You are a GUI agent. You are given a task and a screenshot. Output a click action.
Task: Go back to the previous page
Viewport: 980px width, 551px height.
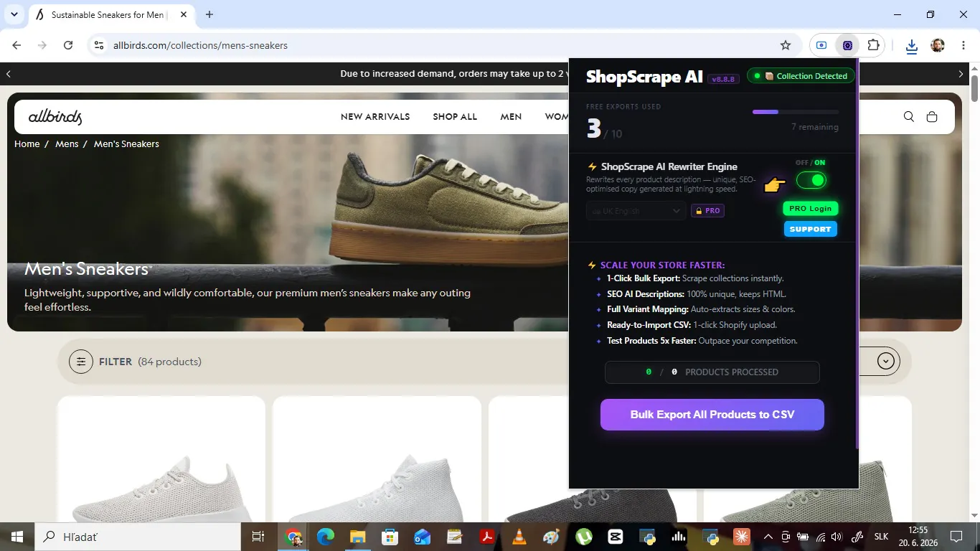coord(17,45)
